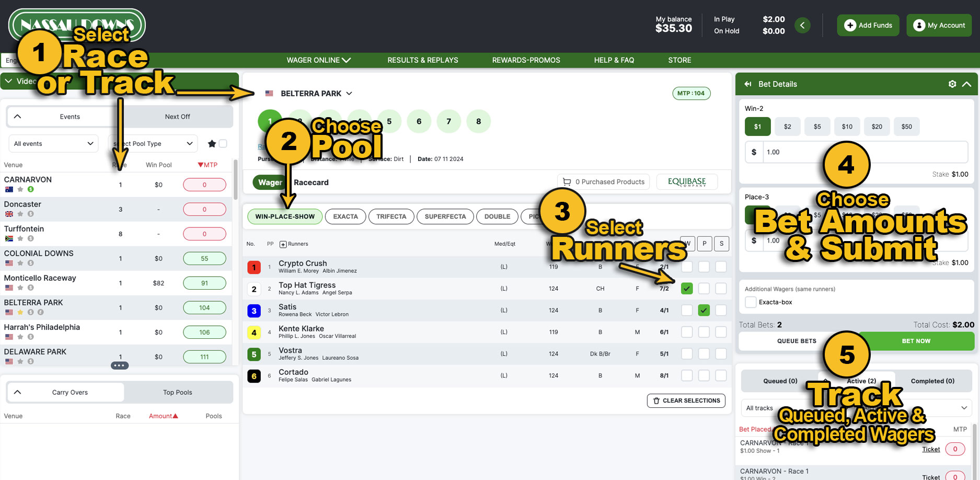Viewport: 980px width, 480px height.
Task: Select the Show (S) column header box
Action: 721,243
